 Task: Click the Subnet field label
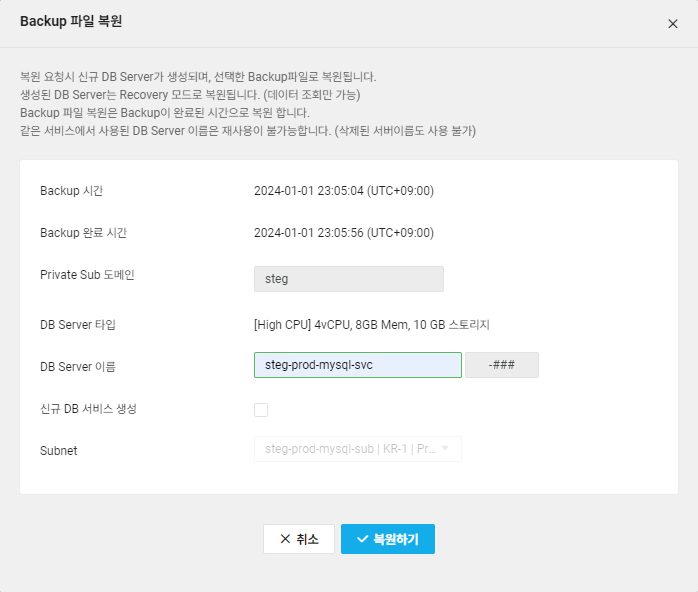pos(58,450)
